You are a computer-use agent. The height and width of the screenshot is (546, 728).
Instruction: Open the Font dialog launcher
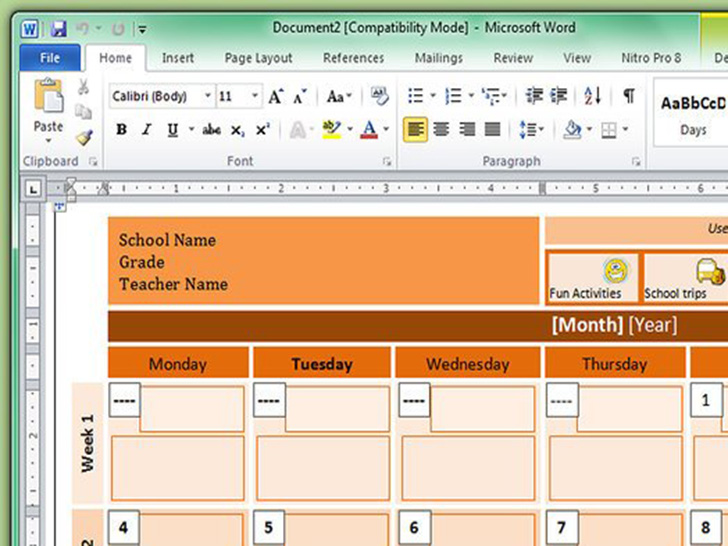[x=387, y=161]
